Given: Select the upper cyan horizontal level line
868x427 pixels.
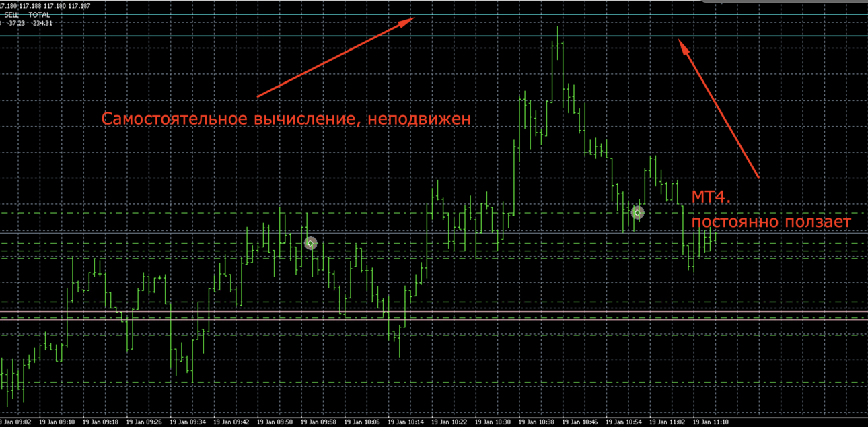Looking at the screenshot, I should [434, 15].
